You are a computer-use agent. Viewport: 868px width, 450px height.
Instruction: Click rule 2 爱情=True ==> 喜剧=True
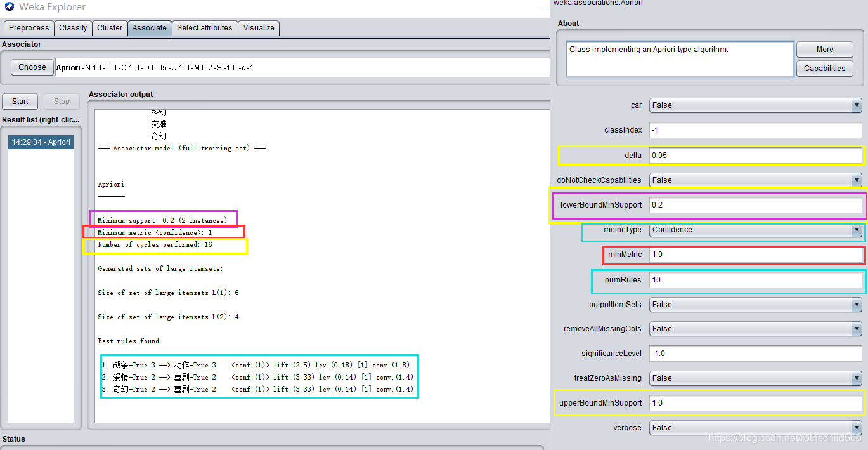click(257, 377)
